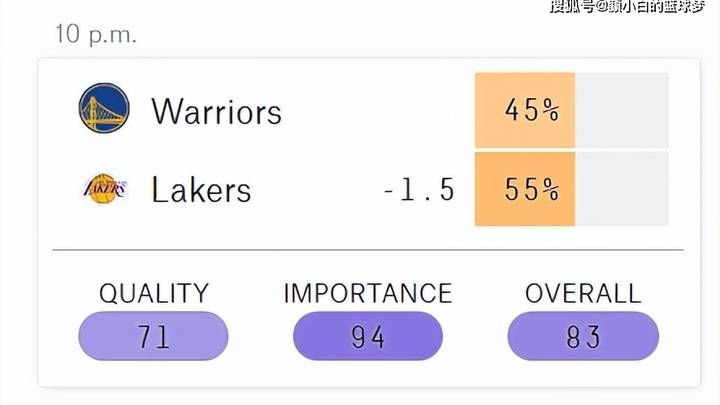Click the Importance rating pill showing 94
Image resolution: width=720 pixels, height=405 pixels.
(368, 336)
